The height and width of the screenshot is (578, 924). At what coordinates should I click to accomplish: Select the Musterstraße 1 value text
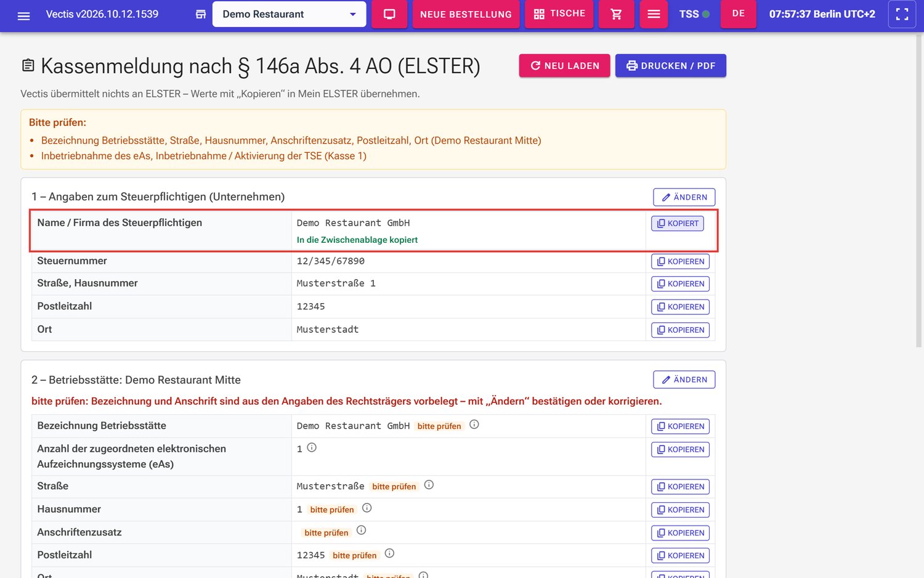coord(336,283)
